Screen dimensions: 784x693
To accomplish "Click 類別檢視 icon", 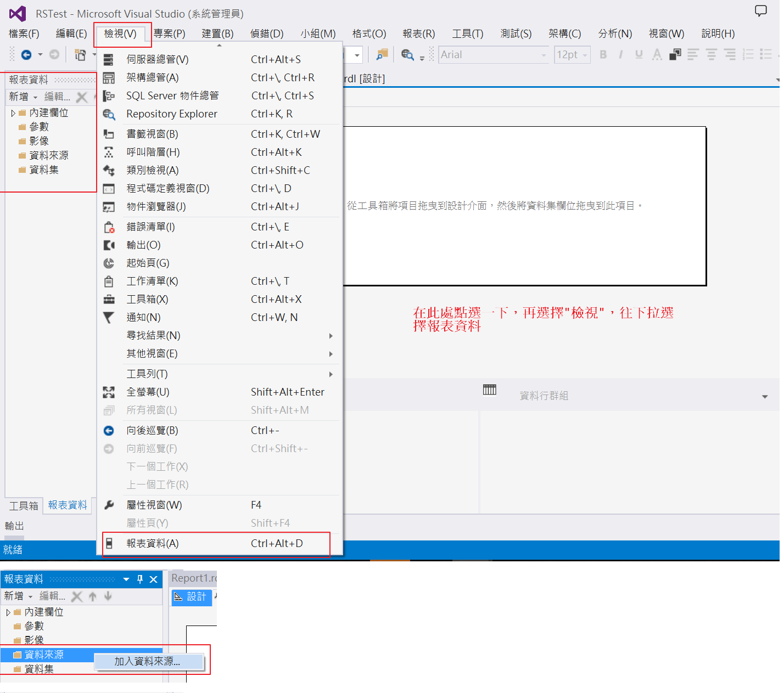I will click(109, 170).
